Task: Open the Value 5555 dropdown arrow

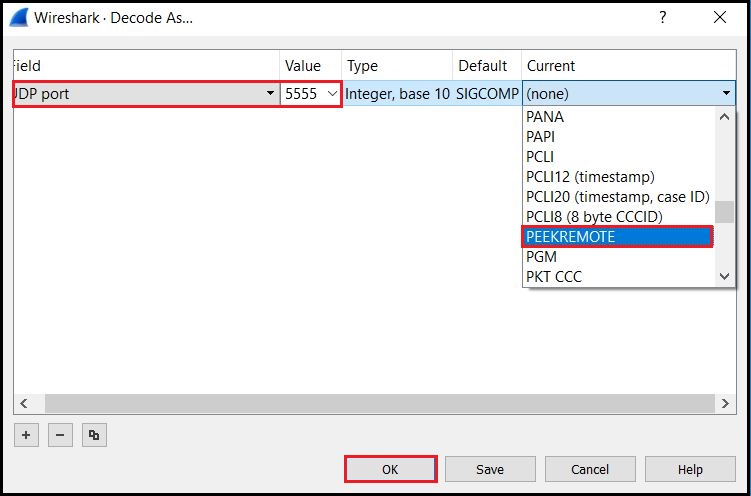Action: (x=331, y=94)
